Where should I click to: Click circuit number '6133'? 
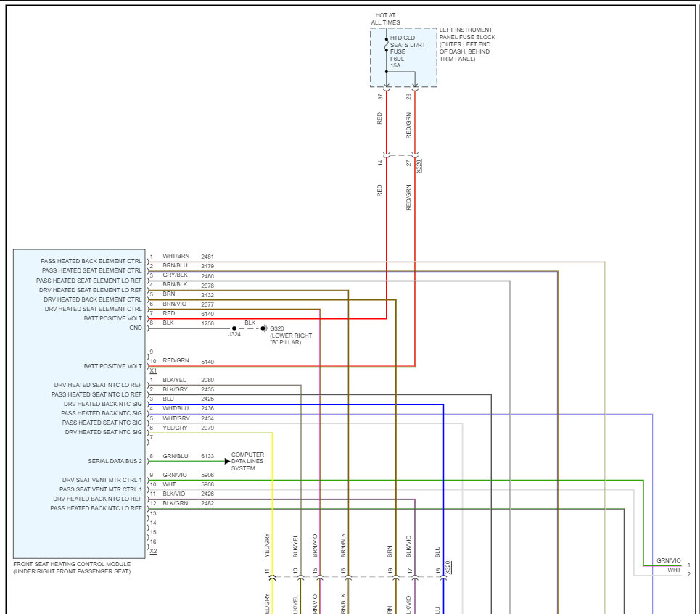[x=207, y=456]
